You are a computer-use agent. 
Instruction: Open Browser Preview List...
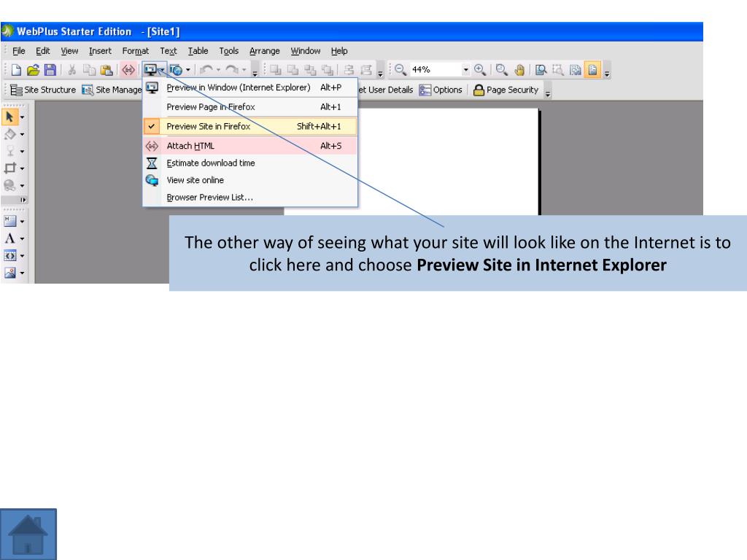click(249, 197)
